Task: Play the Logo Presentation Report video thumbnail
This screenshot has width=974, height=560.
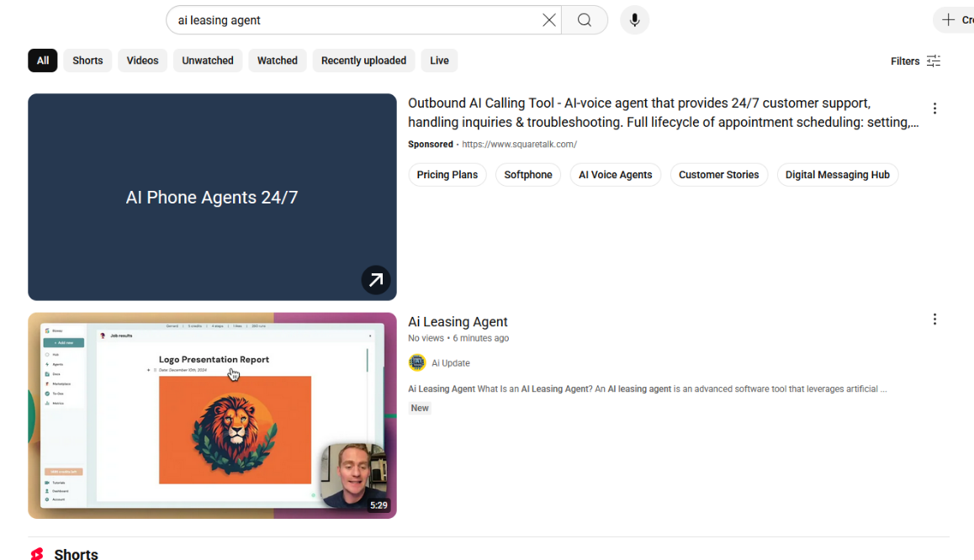Action: click(x=212, y=415)
